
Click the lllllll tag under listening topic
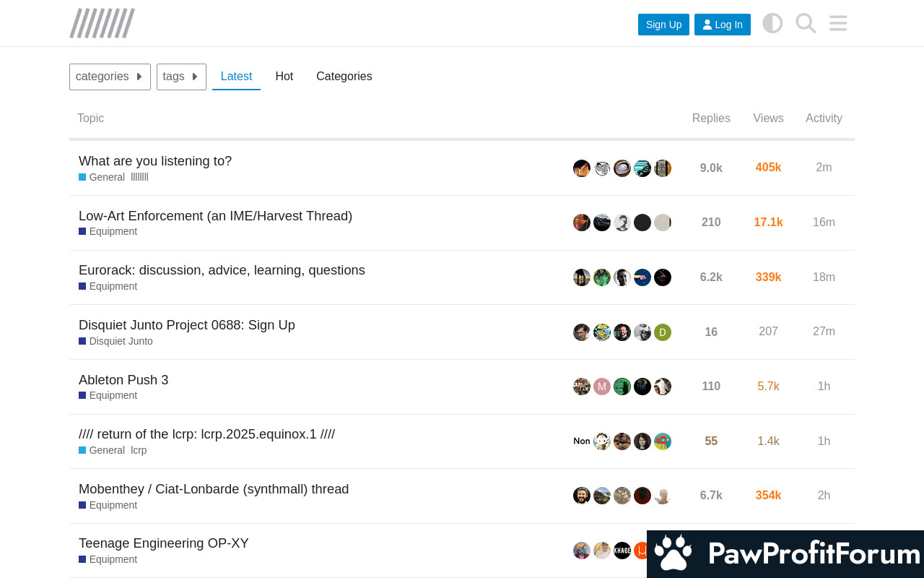pyautogui.click(x=139, y=177)
